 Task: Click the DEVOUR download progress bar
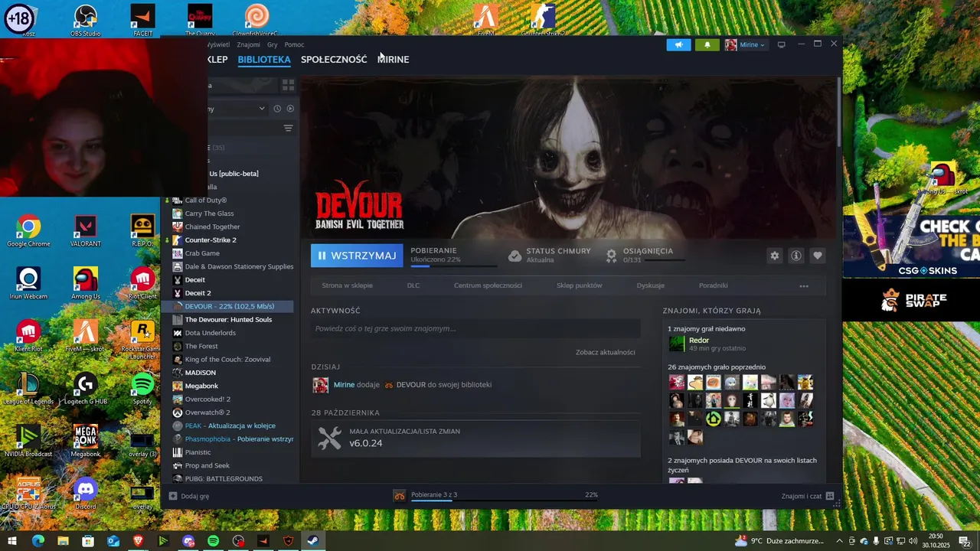tap(453, 266)
